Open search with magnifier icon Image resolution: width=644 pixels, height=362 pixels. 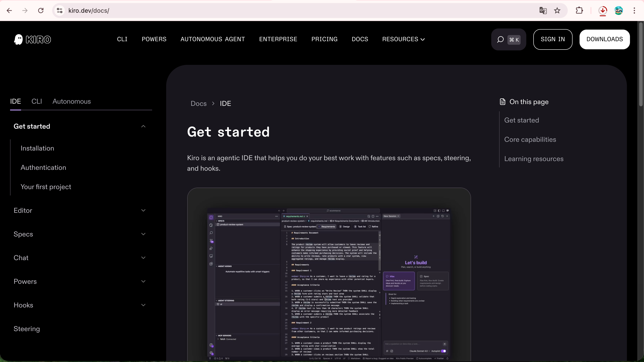pos(500,39)
